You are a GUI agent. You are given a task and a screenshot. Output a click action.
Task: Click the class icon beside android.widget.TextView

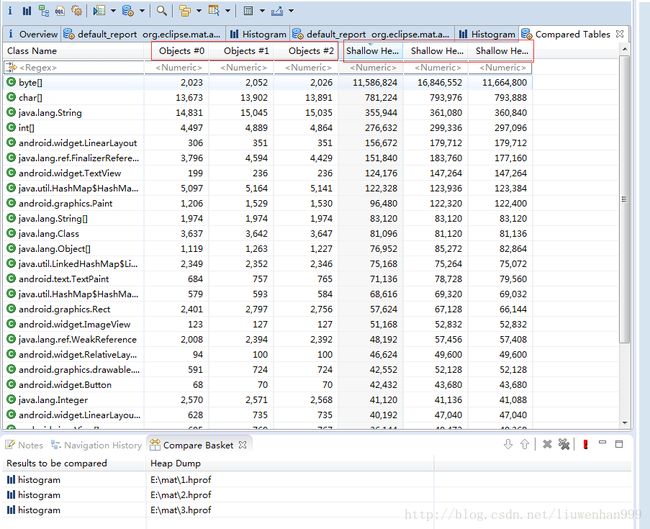tap(11, 173)
